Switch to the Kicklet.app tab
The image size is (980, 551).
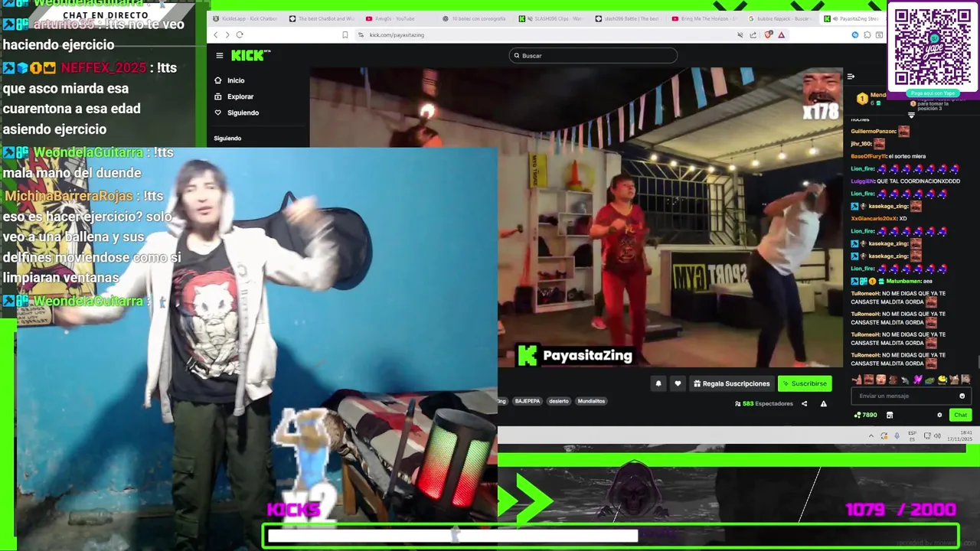tap(245, 18)
